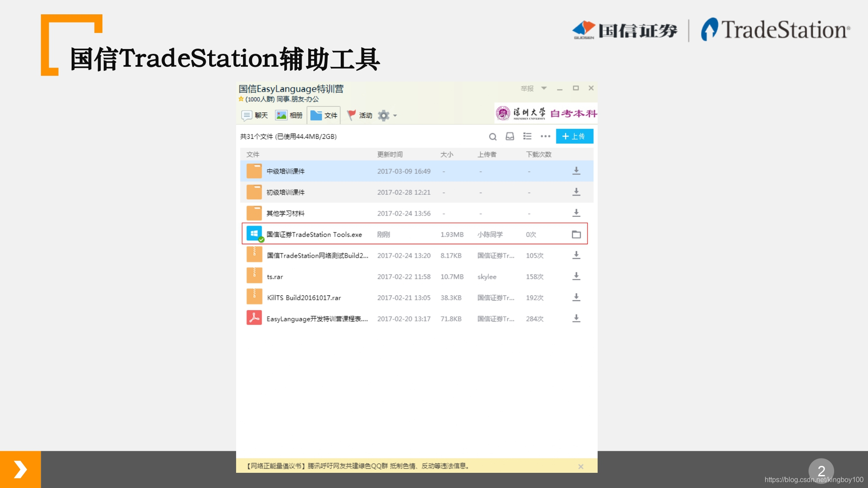Select the 国信证券TradeStation Tools.exe filename
This screenshot has height=488, width=868.
pyautogui.click(x=314, y=234)
